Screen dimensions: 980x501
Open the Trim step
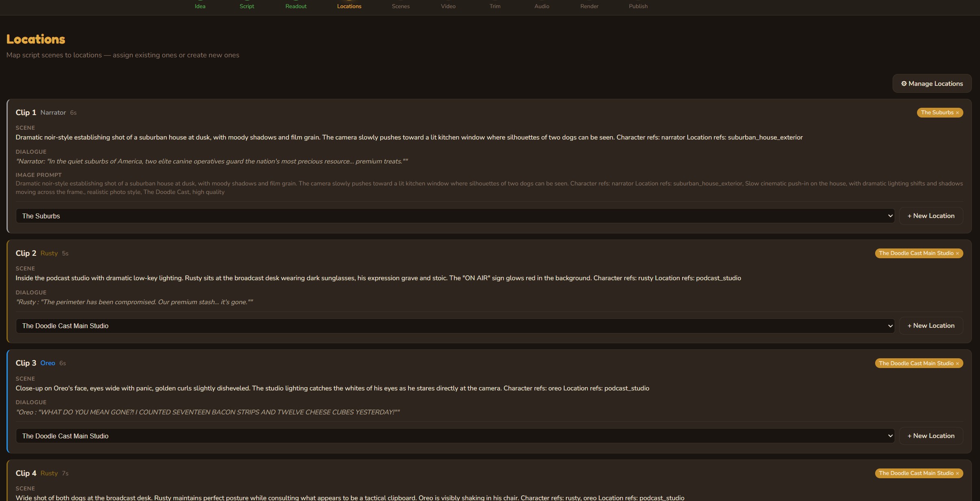tap(495, 6)
